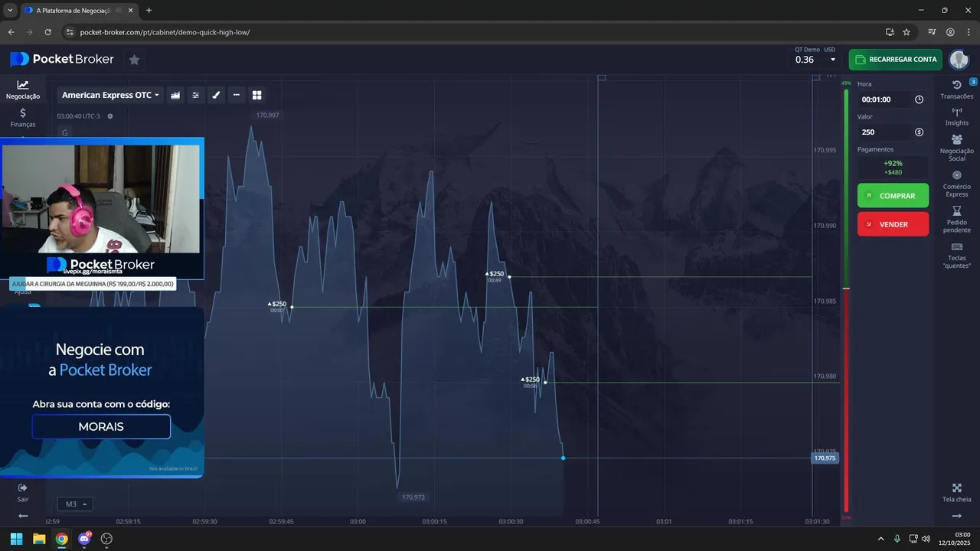The height and width of the screenshot is (551, 980).
Task: Open Windows Start menu
Action: [x=16, y=539]
